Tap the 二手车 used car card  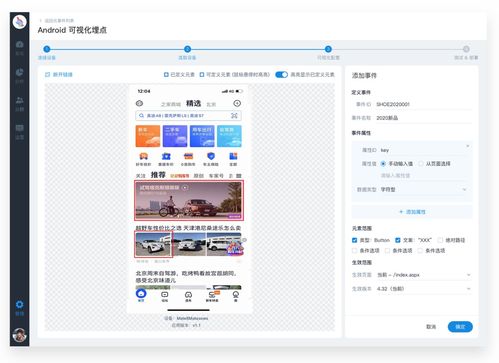point(175,136)
